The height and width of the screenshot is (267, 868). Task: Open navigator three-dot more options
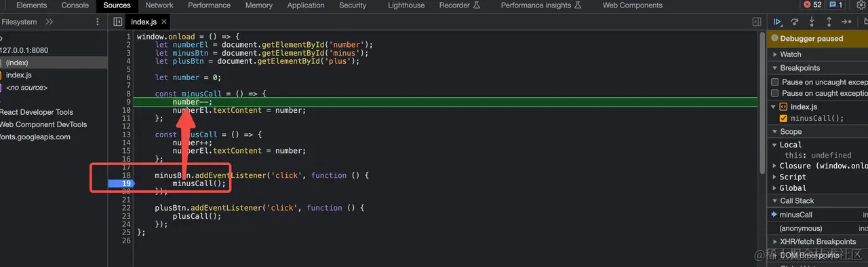98,22
